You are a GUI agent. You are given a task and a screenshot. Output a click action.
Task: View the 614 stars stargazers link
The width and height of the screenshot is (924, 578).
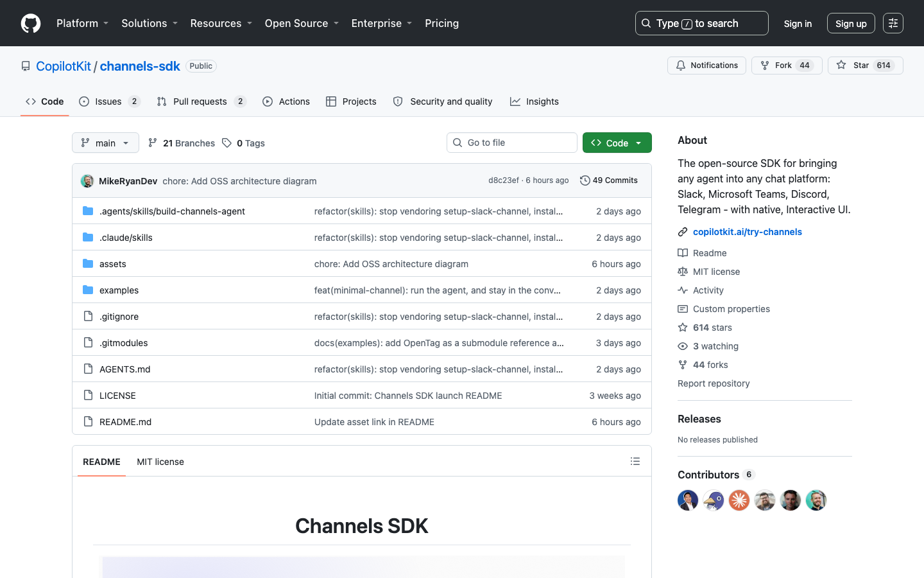click(705, 328)
